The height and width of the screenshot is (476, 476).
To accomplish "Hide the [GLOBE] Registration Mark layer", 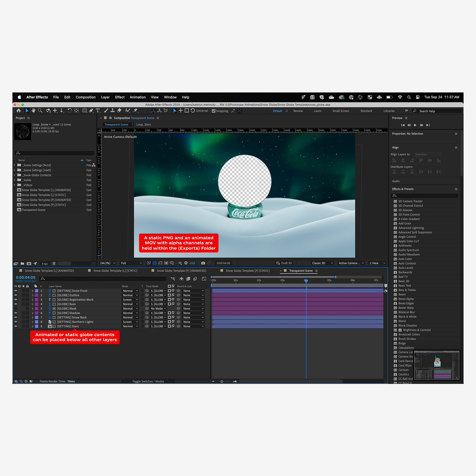I will [15, 300].
